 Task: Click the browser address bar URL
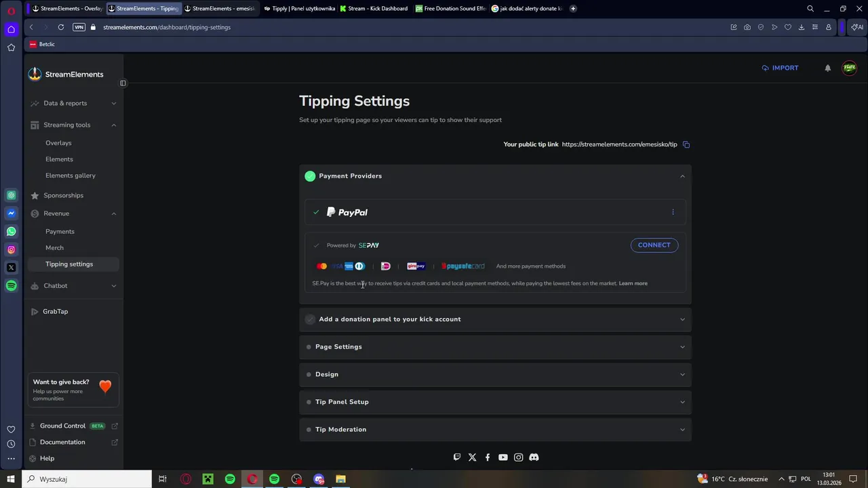point(167,27)
